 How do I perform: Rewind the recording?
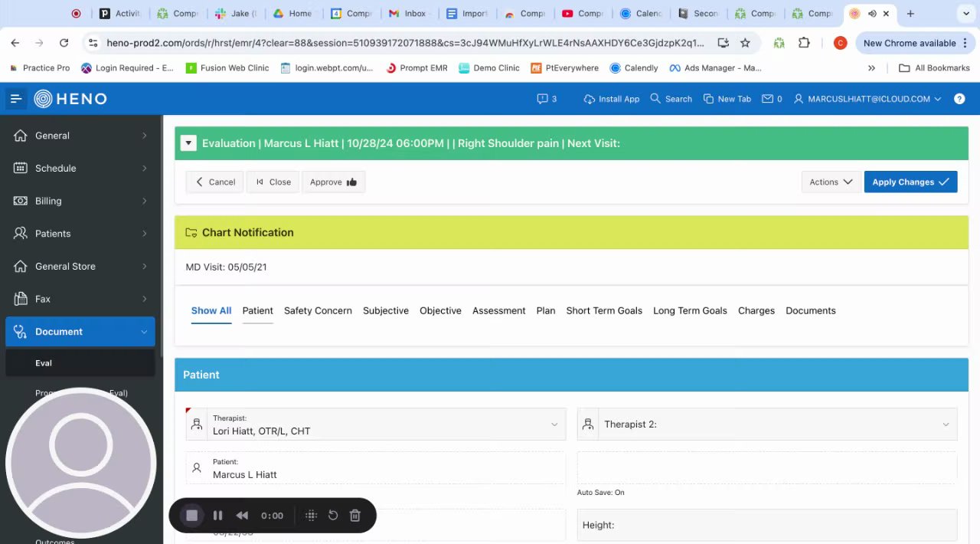click(x=242, y=516)
